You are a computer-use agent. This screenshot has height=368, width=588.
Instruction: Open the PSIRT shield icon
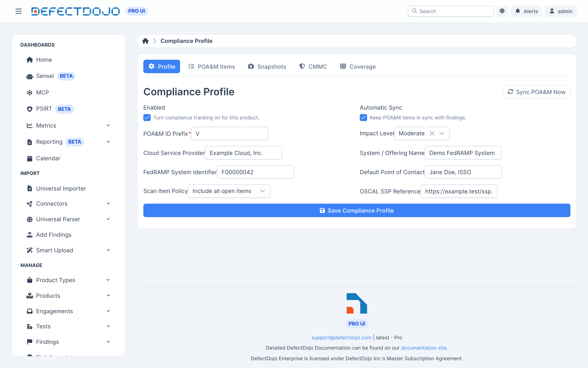pyautogui.click(x=30, y=109)
